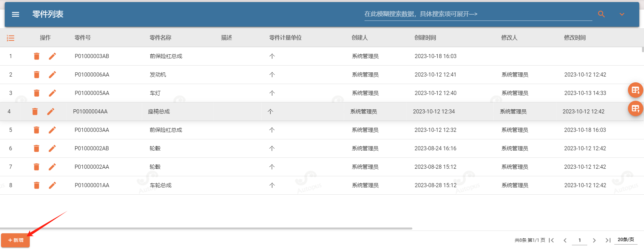Click the orange search magnifier icon
Viewport: 644px width, 249px height.
(x=601, y=14)
